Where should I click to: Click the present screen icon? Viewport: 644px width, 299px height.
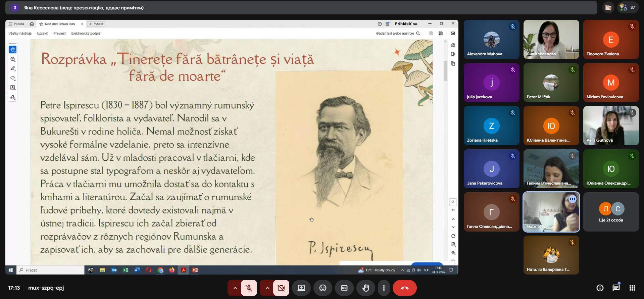pos(301,288)
